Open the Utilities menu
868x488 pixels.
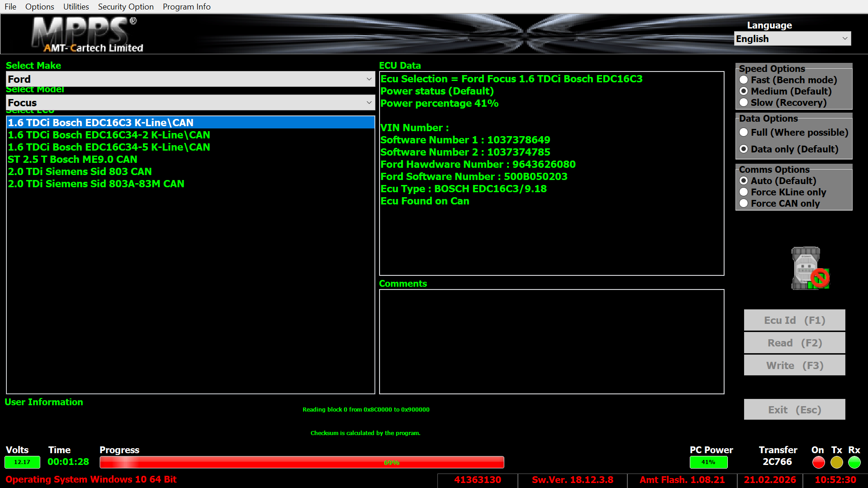pos(76,7)
